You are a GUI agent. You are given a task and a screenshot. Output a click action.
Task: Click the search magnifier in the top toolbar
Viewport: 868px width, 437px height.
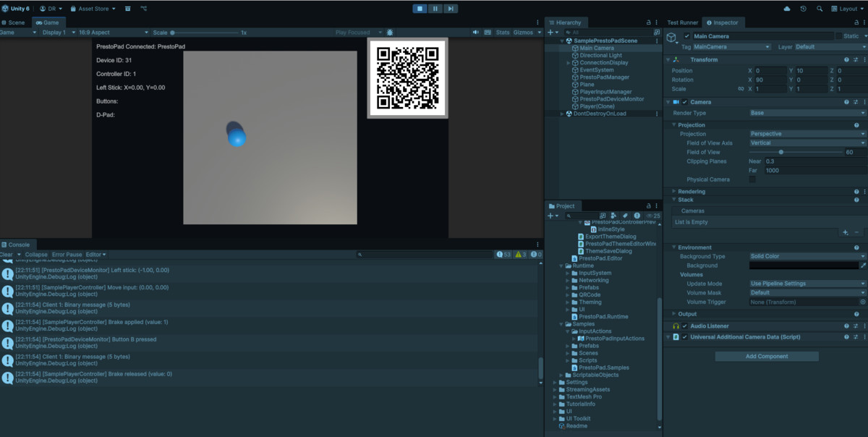click(820, 9)
